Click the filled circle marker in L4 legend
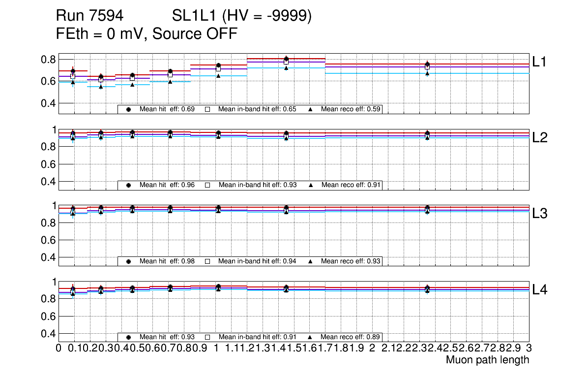The image size is (588, 380). [x=128, y=337]
